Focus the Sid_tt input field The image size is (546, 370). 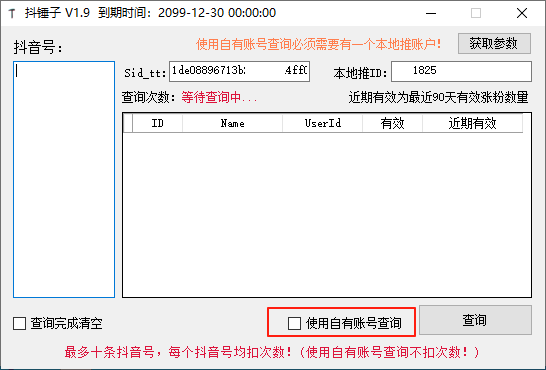pos(239,71)
